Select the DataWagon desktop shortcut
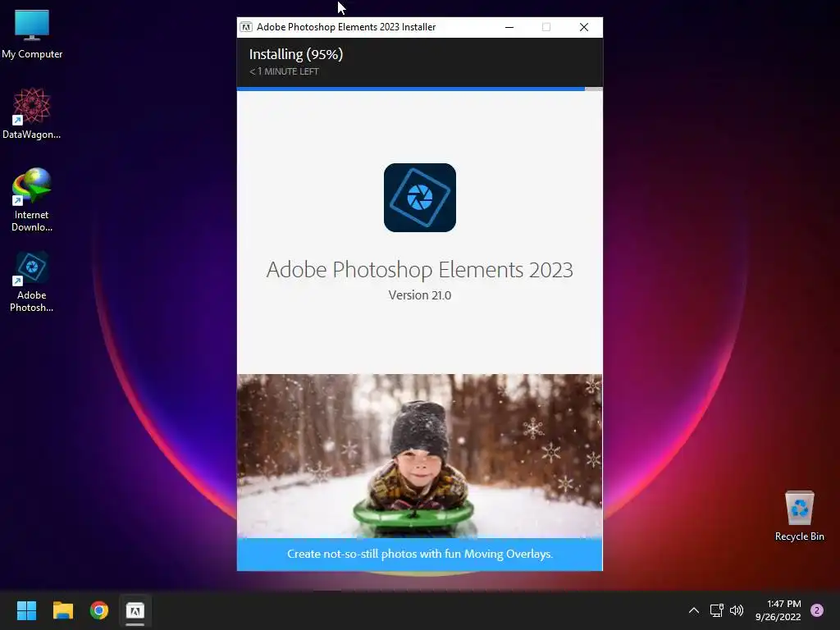The width and height of the screenshot is (840, 630). pos(32,113)
